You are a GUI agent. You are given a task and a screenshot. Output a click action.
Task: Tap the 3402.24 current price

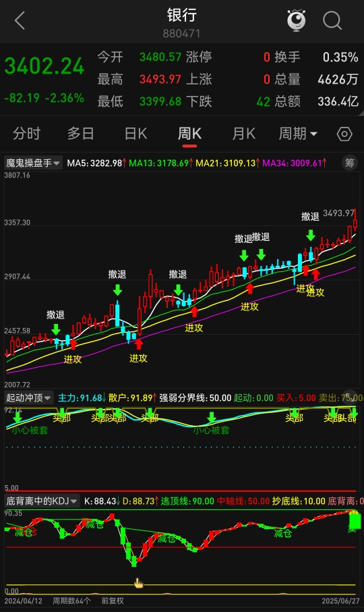[x=44, y=66]
